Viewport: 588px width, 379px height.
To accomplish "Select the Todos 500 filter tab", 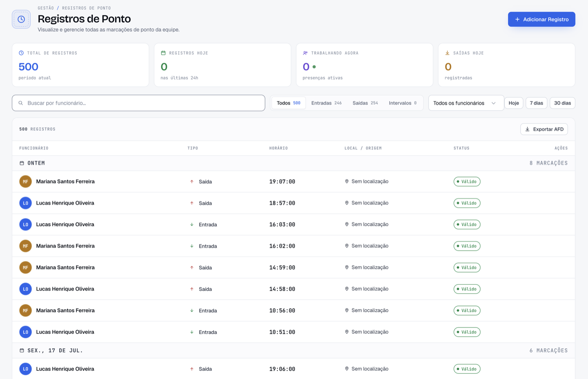I will click(289, 103).
